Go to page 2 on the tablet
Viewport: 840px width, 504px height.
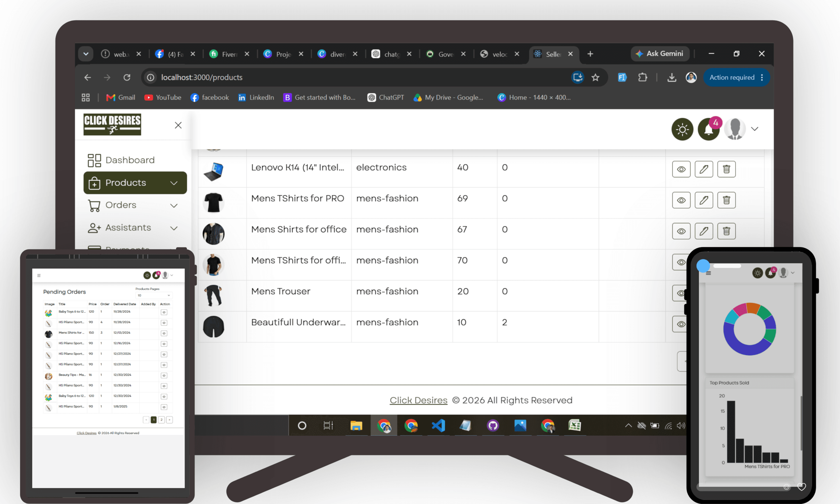point(162,420)
